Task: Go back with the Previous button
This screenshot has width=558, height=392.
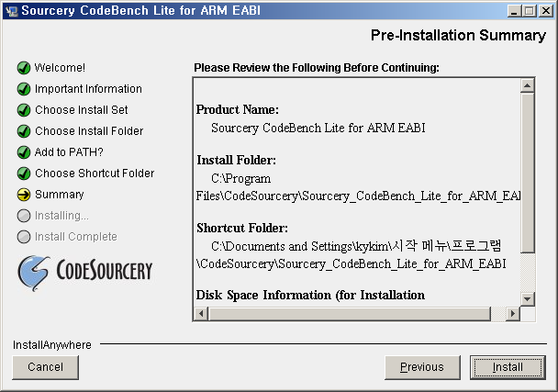Action: click(x=422, y=367)
